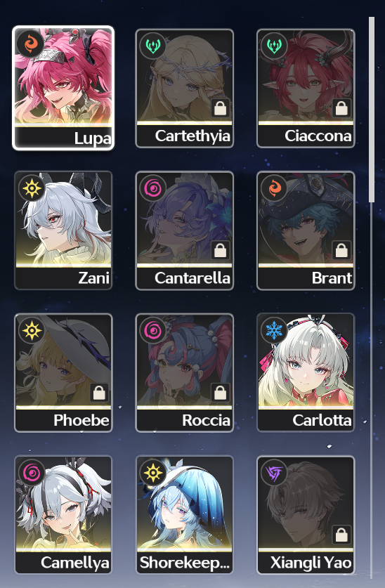This screenshot has width=385, height=588.
Task: Click the lock icon on Cartethyia's portrait
Action: click(221, 108)
